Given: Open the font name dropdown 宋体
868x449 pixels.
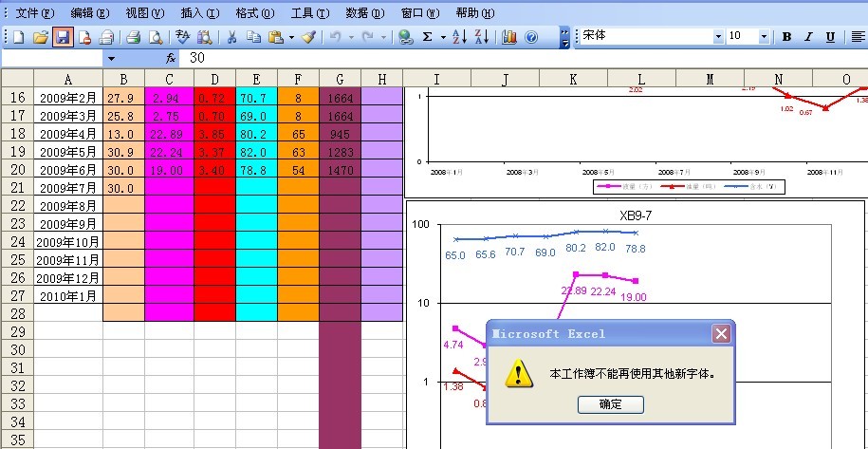Looking at the screenshot, I should coord(718,36).
